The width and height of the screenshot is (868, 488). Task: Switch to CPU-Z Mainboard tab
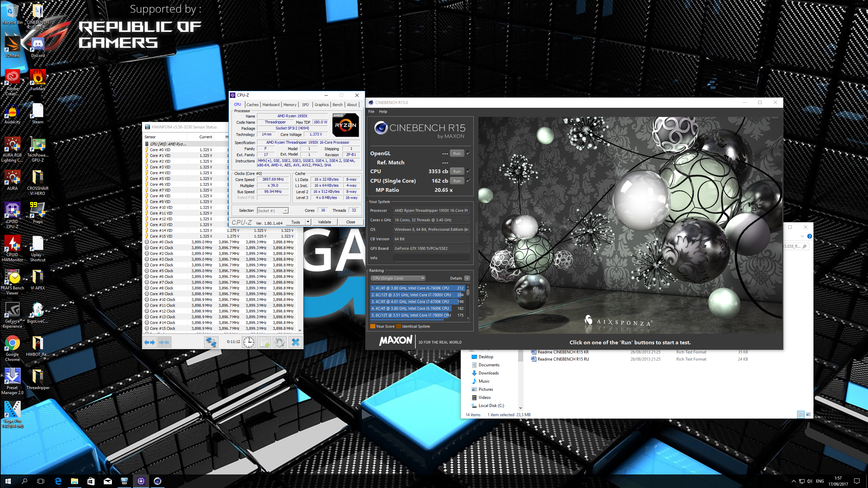pyautogui.click(x=271, y=105)
